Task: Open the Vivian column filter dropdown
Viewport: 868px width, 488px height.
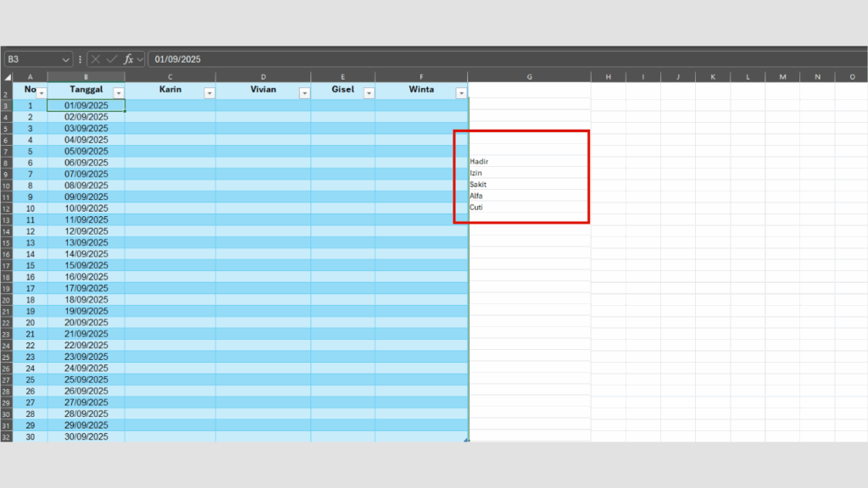Action: point(303,93)
